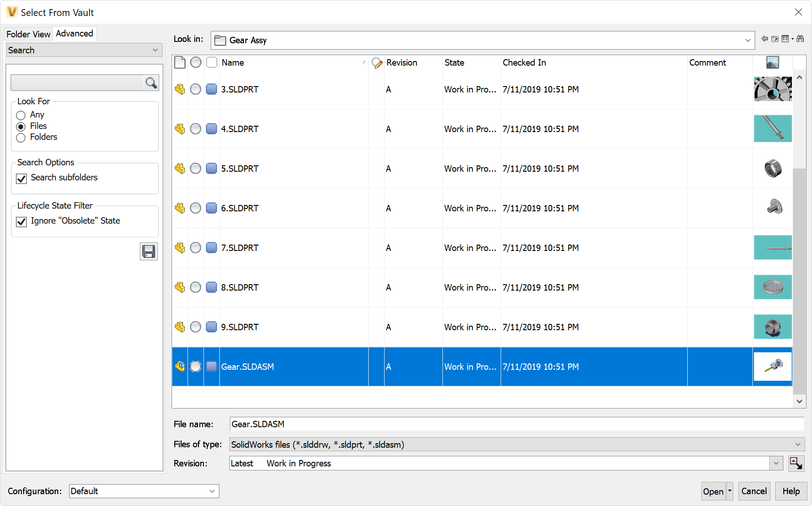Select the 5.SLDPRT file name
812x506 pixels.
click(240, 169)
